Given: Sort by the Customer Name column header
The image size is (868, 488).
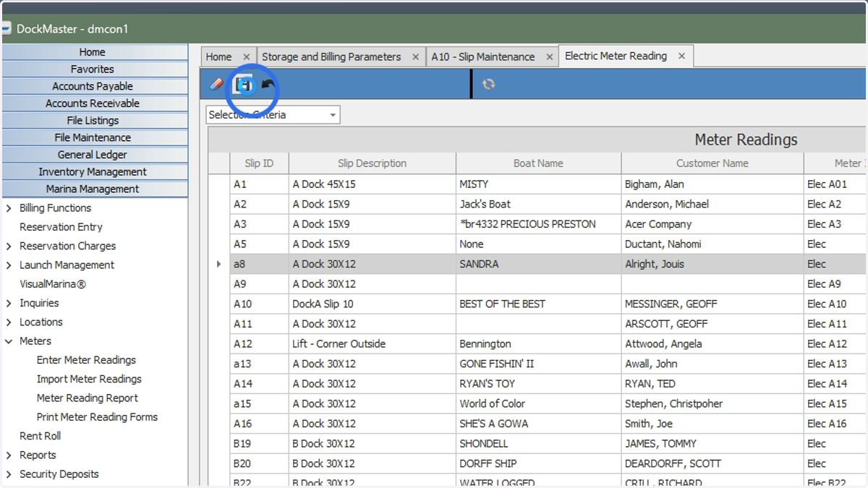Looking at the screenshot, I should [712, 163].
